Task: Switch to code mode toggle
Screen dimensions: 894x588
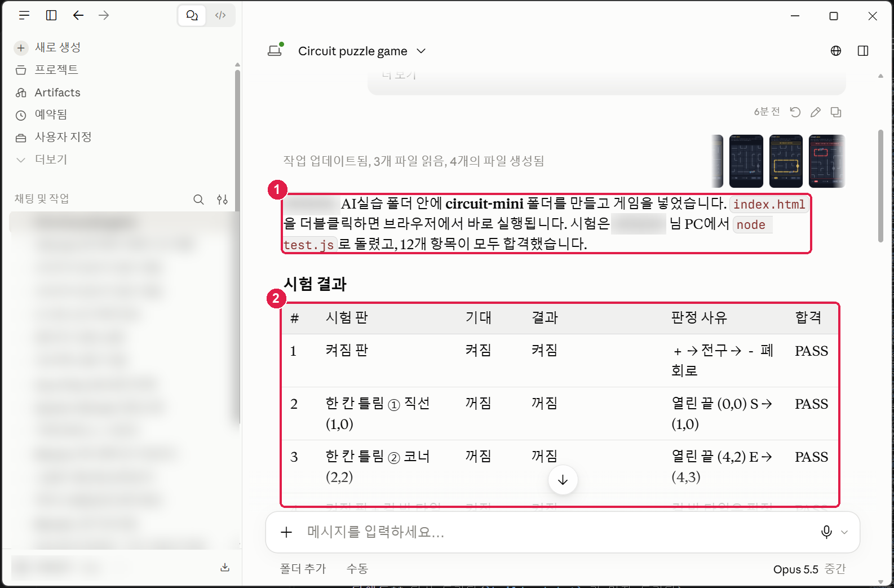Action: pos(220,15)
